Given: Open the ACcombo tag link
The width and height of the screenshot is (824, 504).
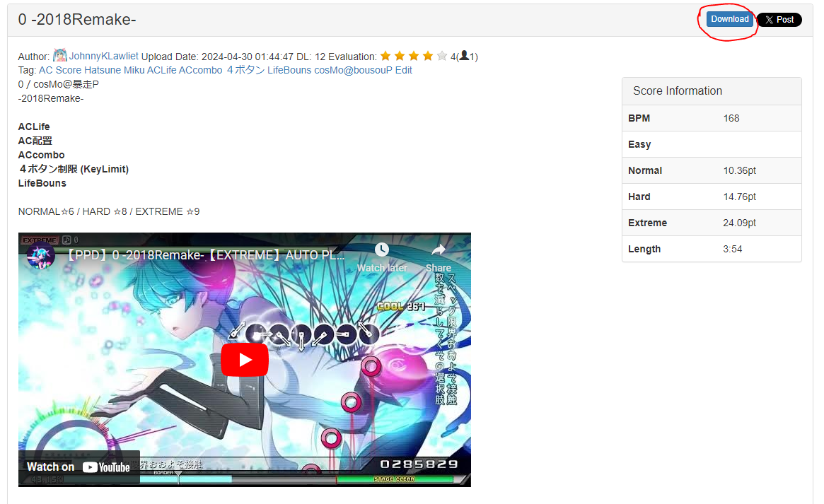Looking at the screenshot, I should (201, 70).
